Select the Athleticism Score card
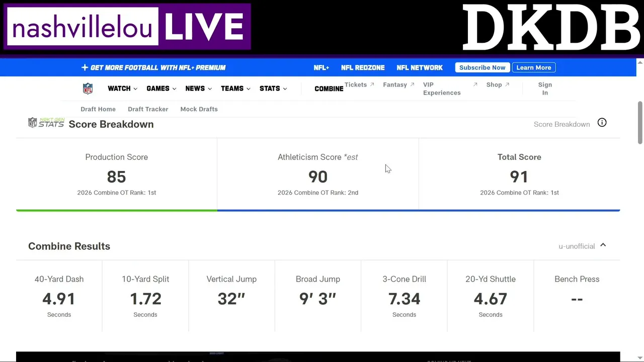The height and width of the screenshot is (362, 644). (318, 174)
